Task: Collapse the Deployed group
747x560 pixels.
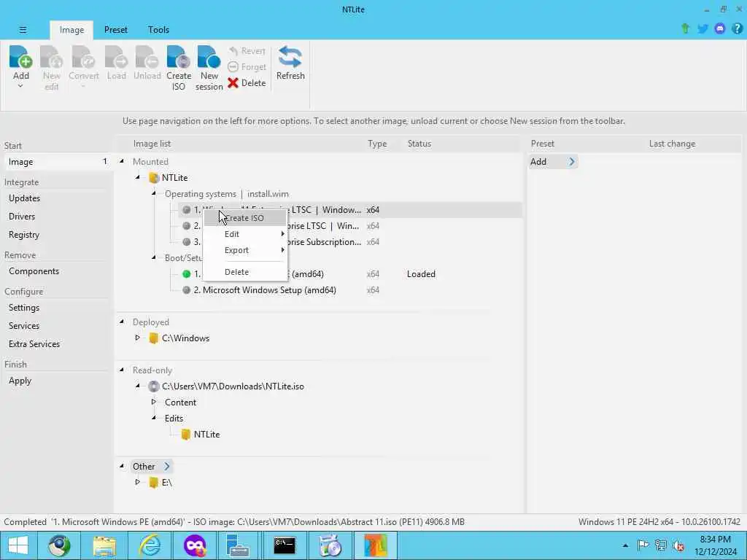Action: (122, 322)
